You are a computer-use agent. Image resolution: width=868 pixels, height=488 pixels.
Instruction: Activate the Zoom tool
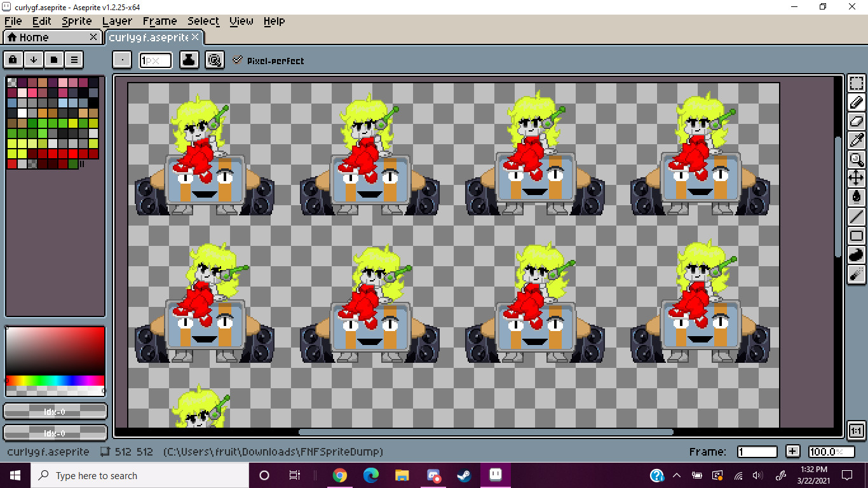pos(857,159)
